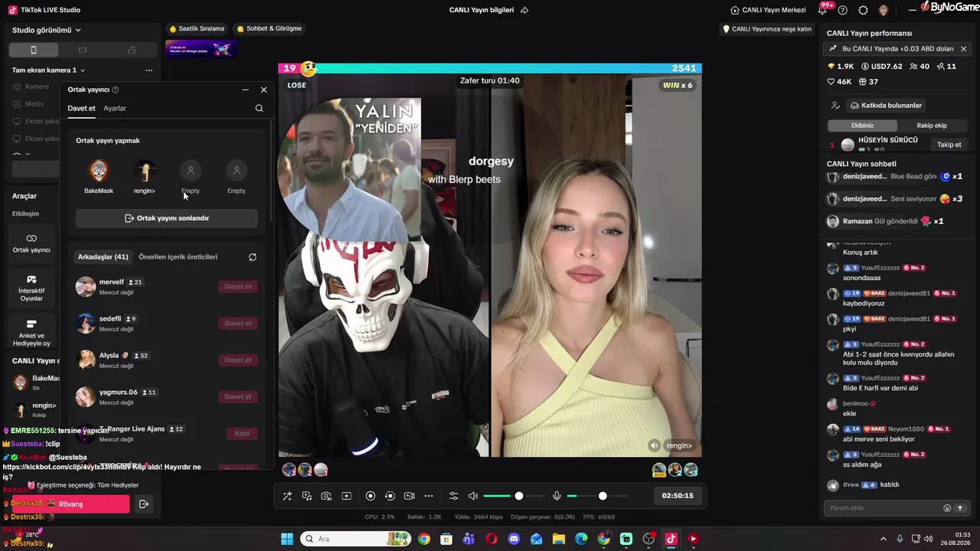Expand the Studio görünümü dropdown
Viewport: 980px width, 551px height.
47,30
